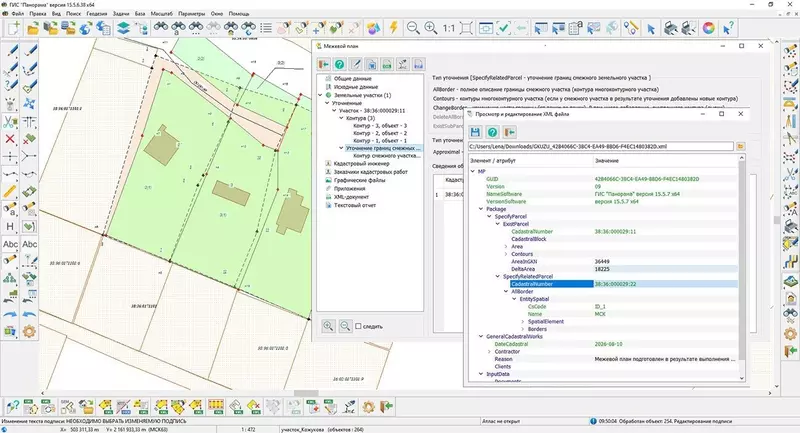This screenshot has width=800, height=433.
Task: Click the color wheel icon in toolbar
Action: tap(709, 28)
